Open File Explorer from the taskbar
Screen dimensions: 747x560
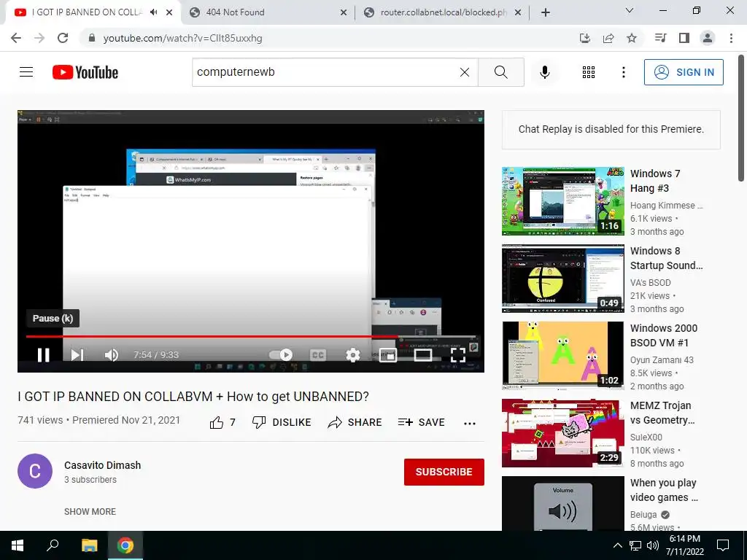(x=89, y=545)
